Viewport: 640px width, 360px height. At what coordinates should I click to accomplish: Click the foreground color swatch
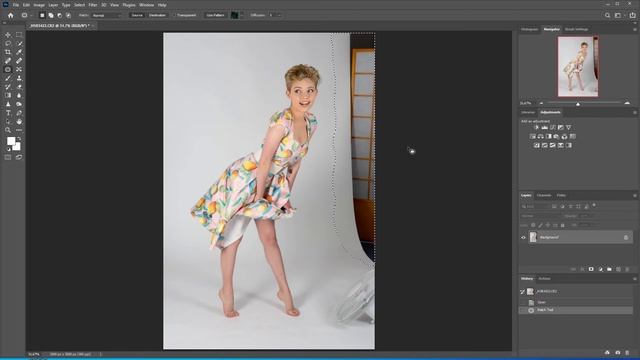[x=11, y=141]
